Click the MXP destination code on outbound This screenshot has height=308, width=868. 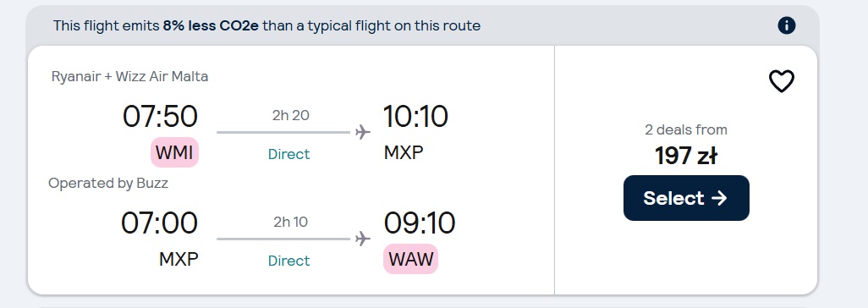pyautogui.click(x=404, y=152)
